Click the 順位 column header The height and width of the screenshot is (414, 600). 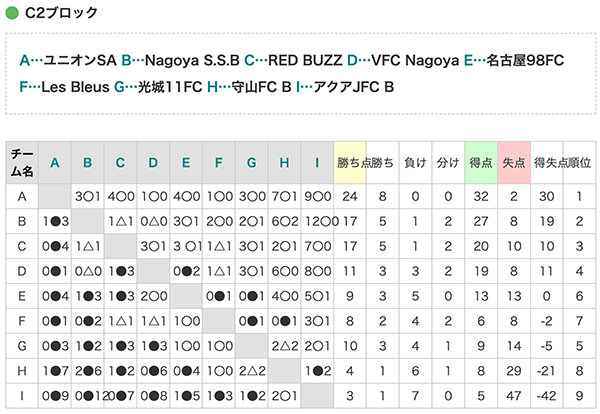579,163
